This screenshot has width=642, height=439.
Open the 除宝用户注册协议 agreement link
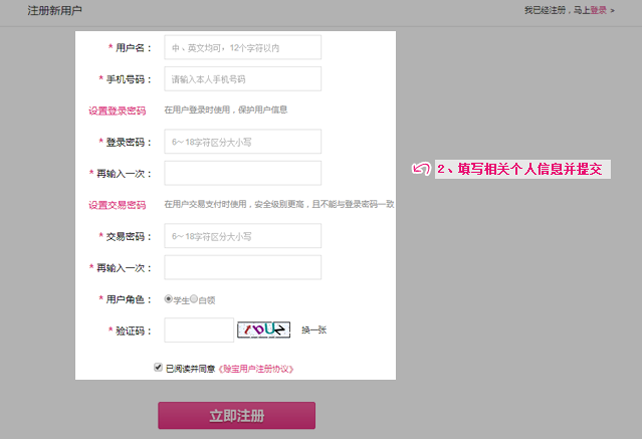coord(256,369)
